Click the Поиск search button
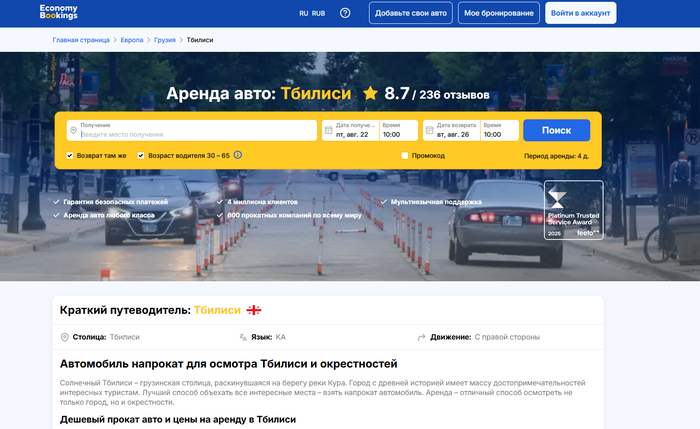 556,130
